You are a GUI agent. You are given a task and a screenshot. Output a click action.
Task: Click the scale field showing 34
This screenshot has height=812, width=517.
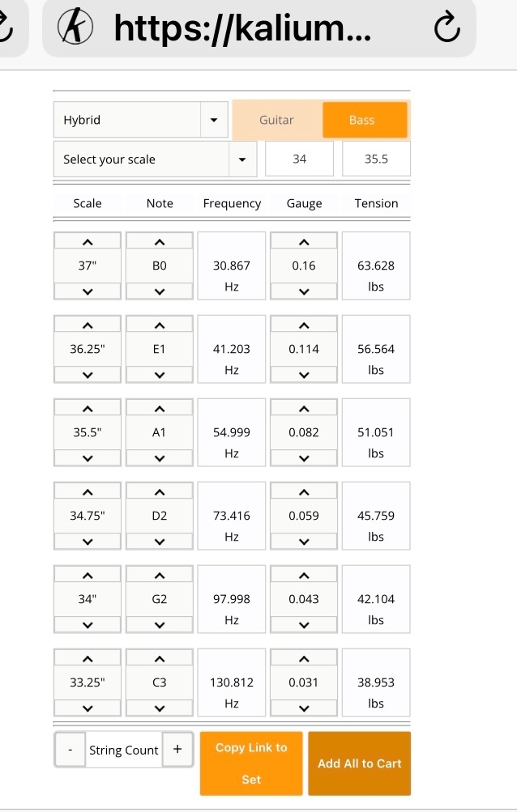tap(299, 159)
